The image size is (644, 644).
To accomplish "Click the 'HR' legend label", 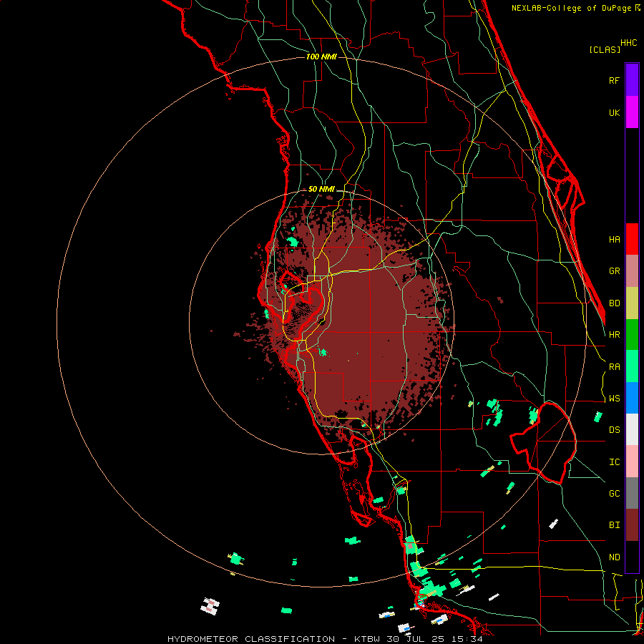I will [x=614, y=335].
